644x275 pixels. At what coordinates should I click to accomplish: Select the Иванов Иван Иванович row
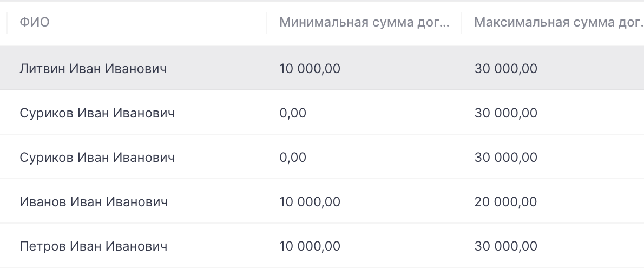pos(94,202)
